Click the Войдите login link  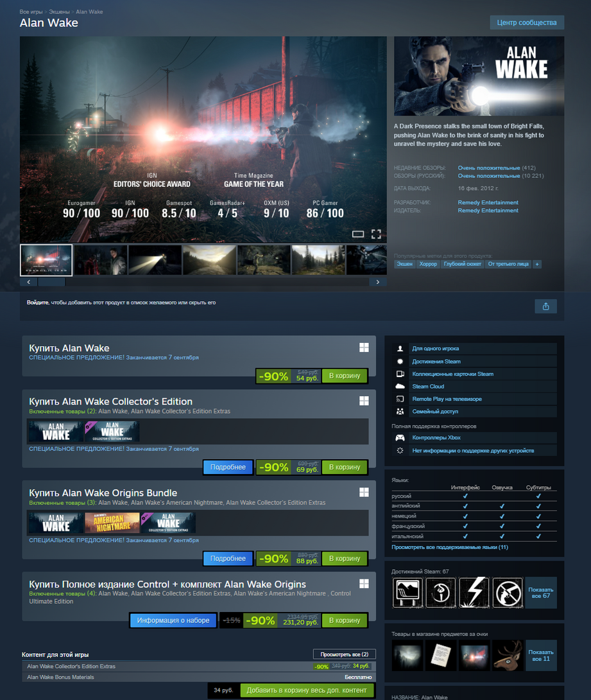(37, 302)
